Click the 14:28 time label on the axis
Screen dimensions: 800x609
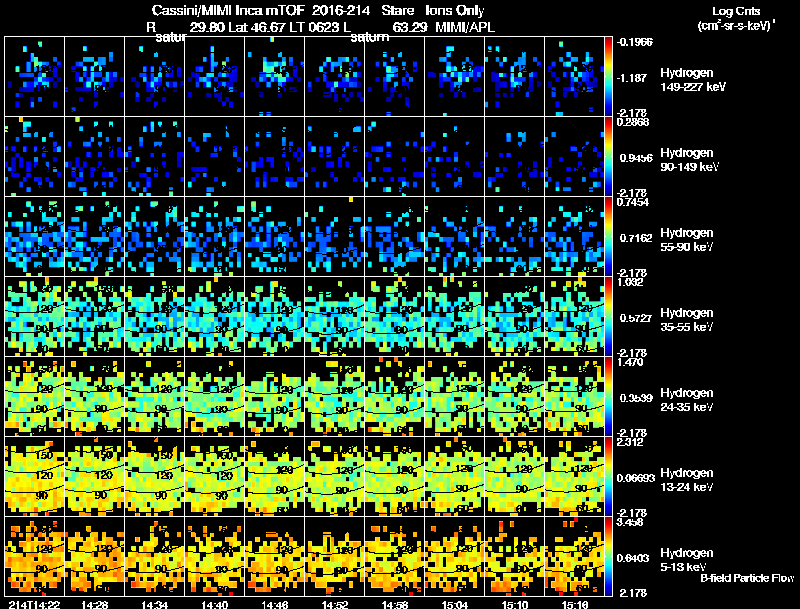pyautogui.click(x=96, y=604)
